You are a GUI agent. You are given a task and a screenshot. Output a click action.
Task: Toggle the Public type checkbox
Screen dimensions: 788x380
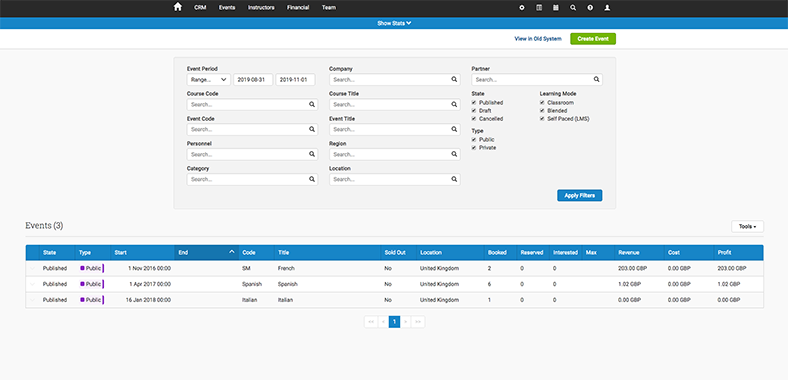(474, 140)
